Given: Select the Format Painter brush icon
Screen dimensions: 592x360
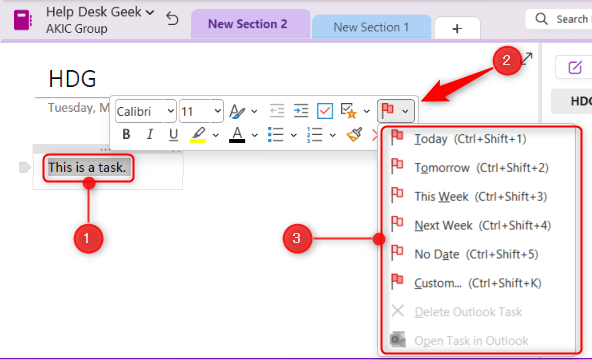Looking at the screenshot, I should [355, 134].
